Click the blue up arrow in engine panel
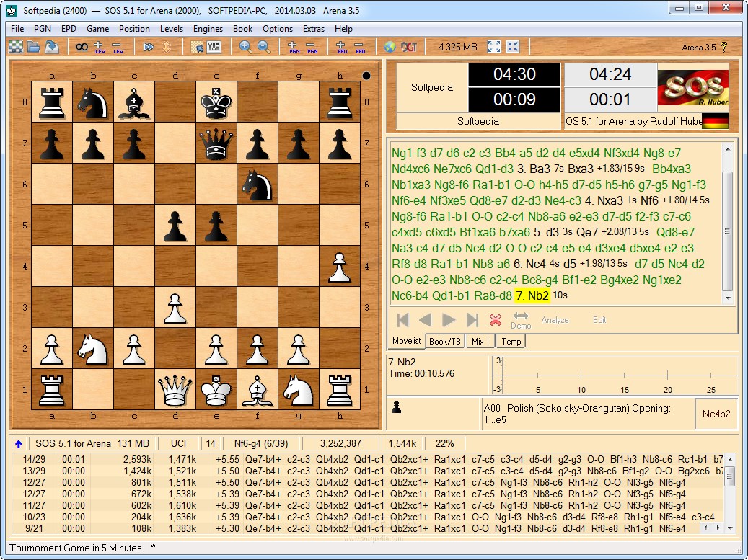Image resolution: width=748 pixels, height=560 pixels. [x=19, y=444]
